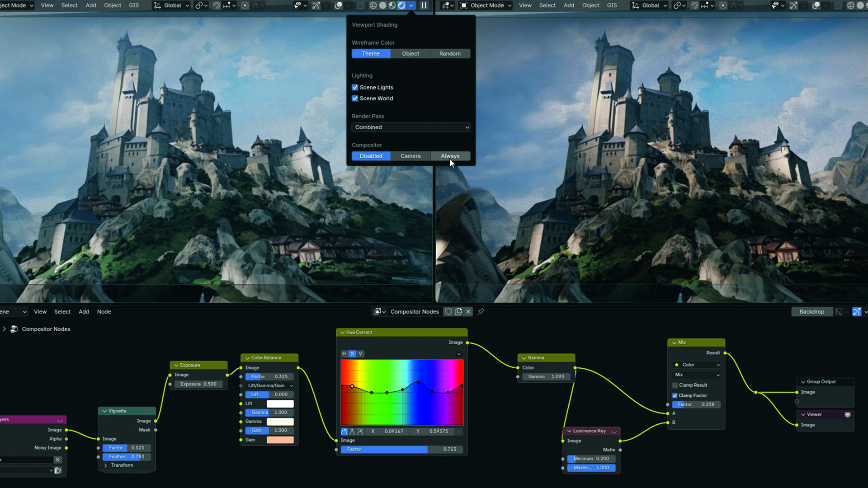Image resolution: width=868 pixels, height=488 pixels.
Task: Toggle node editor overlay icon near Backdrop
Action: [x=857, y=311]
